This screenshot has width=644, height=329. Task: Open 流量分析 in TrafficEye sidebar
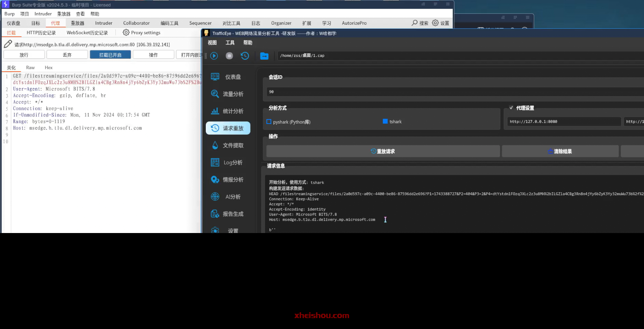(x=228, y=94)
